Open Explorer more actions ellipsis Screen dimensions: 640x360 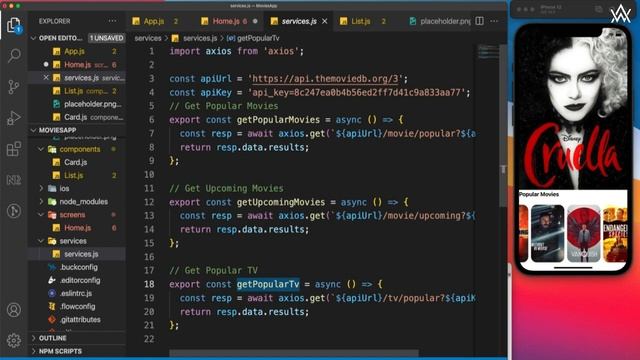click(112, 21)
